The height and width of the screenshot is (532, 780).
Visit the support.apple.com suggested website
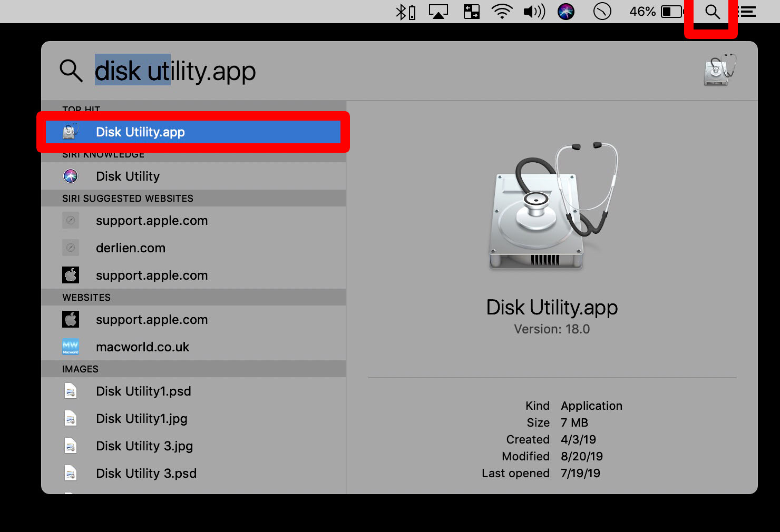pos(151,221)
